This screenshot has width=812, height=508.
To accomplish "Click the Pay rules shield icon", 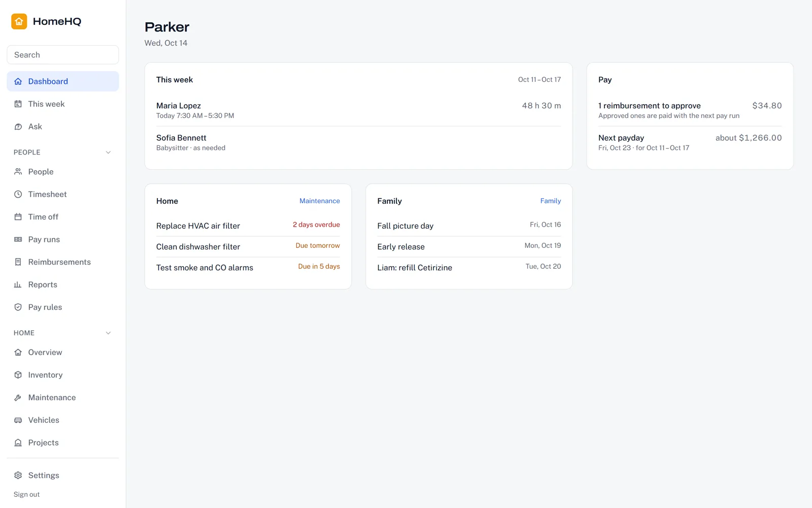I will [18, 307].
